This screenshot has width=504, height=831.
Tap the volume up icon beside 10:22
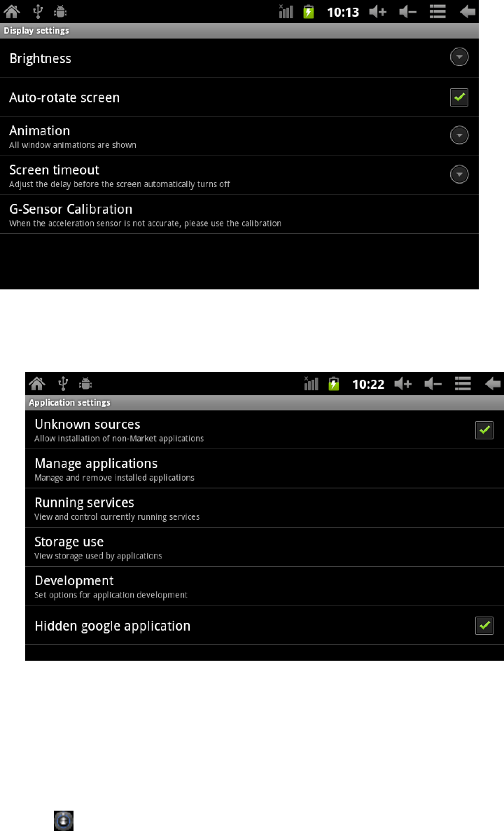(x=403, y=384)
